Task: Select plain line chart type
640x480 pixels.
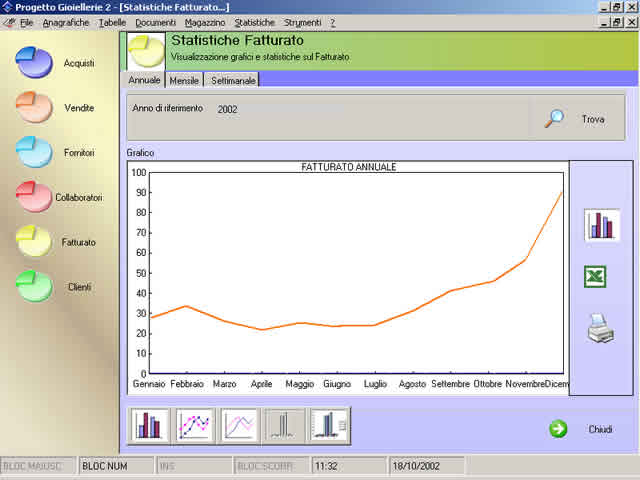Action: [240, 426]
